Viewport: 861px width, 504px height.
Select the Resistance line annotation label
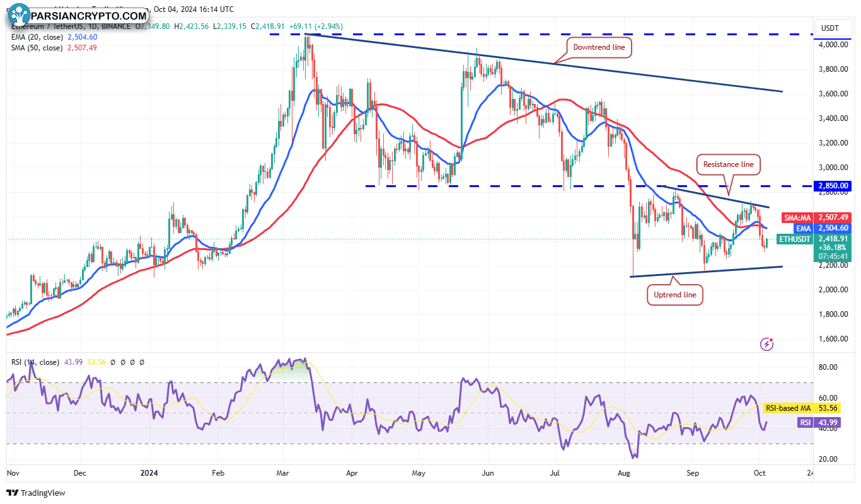[x=729, y=164]
